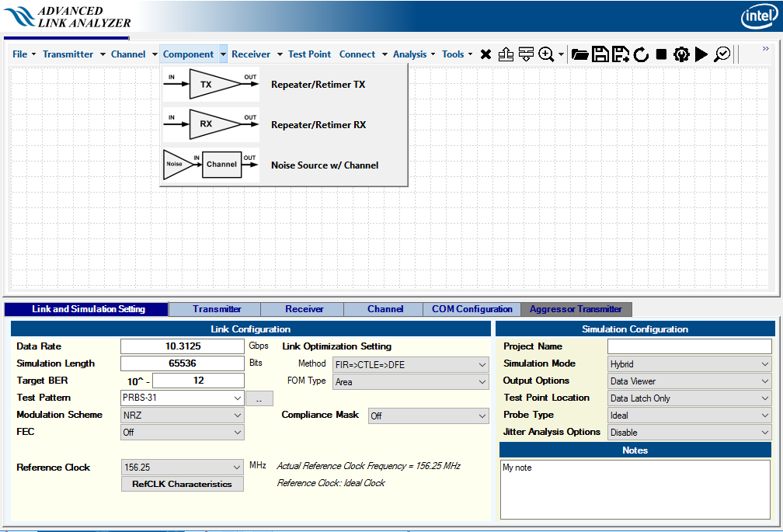Click the delete X icon in toolbar

point(485,54)
